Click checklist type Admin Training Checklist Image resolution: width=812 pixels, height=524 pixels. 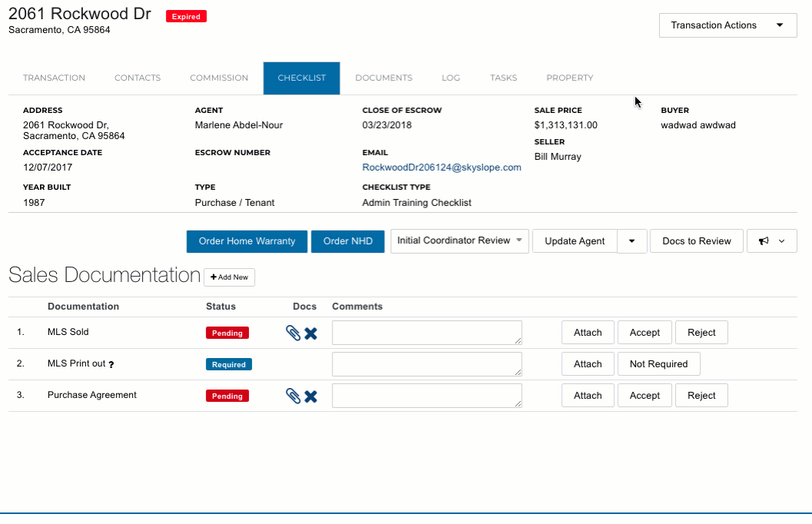click(x=417, y=203)
